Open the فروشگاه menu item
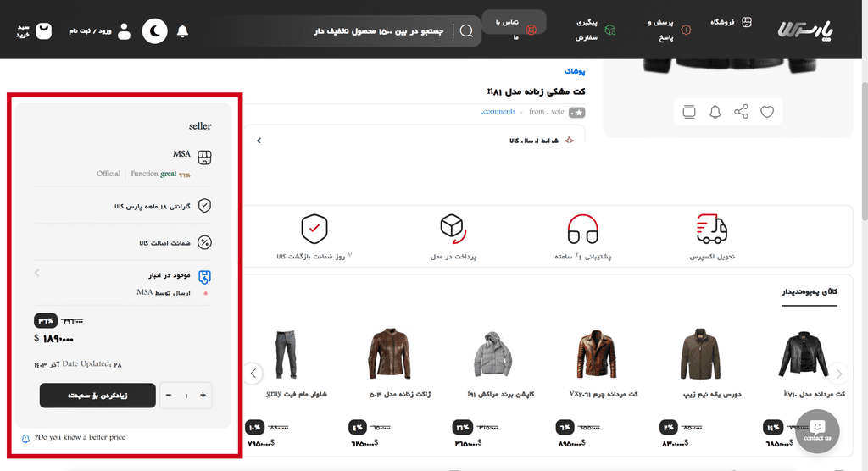 [x=722, y=22]
